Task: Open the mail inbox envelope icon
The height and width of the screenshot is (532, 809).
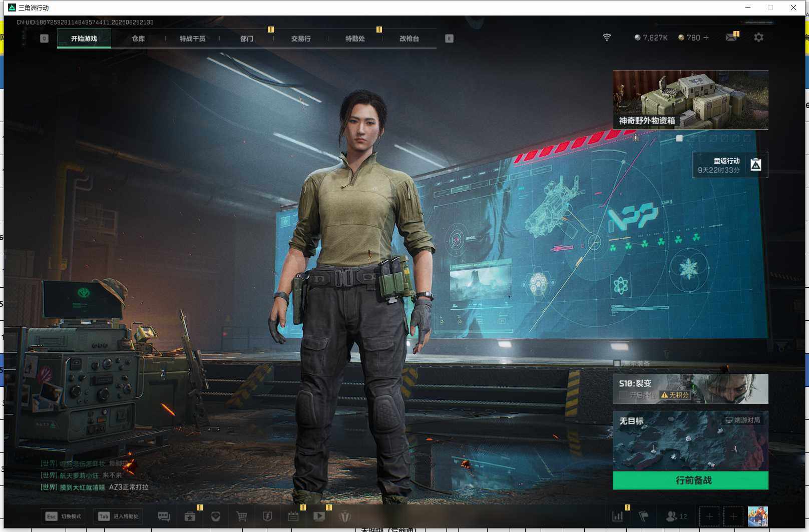Action: coord(731,38)
